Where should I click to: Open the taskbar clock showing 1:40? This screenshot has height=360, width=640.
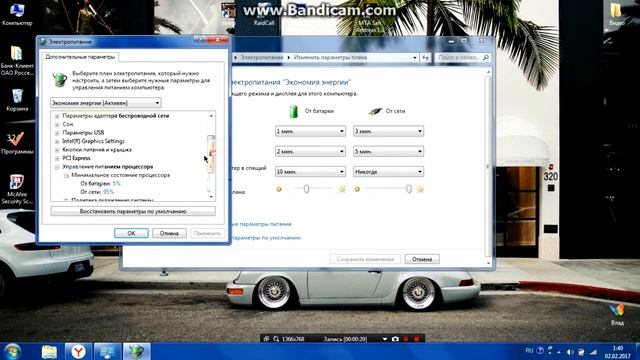pos(618,352)
